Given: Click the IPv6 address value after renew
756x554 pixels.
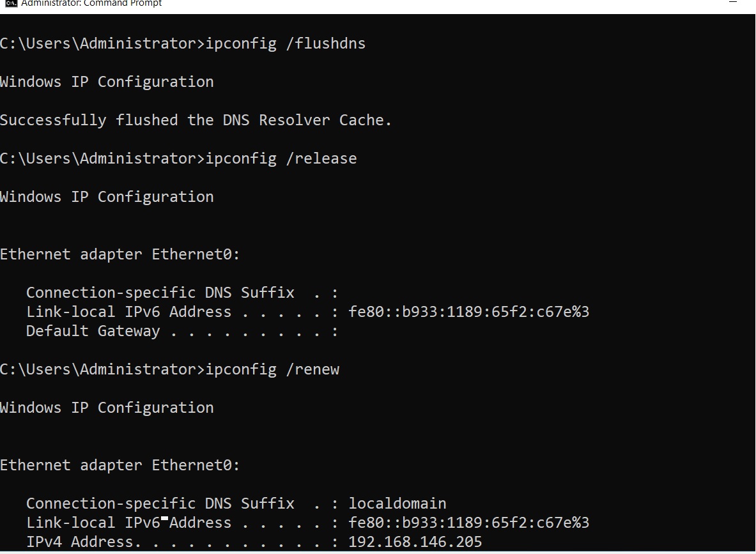Looking at the screenshot, I should 468,523.
